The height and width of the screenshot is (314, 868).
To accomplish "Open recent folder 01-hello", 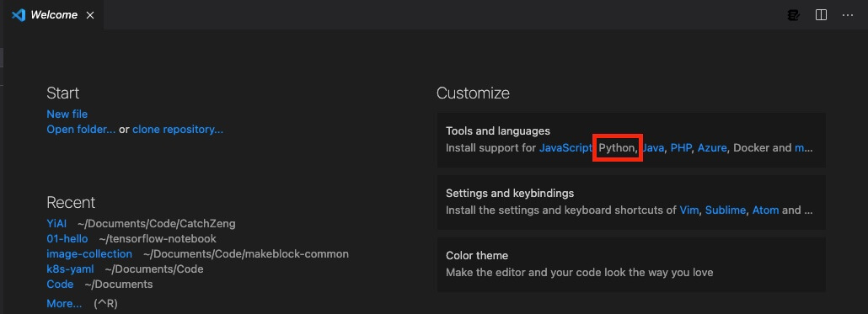I will (x=67, y=239).
